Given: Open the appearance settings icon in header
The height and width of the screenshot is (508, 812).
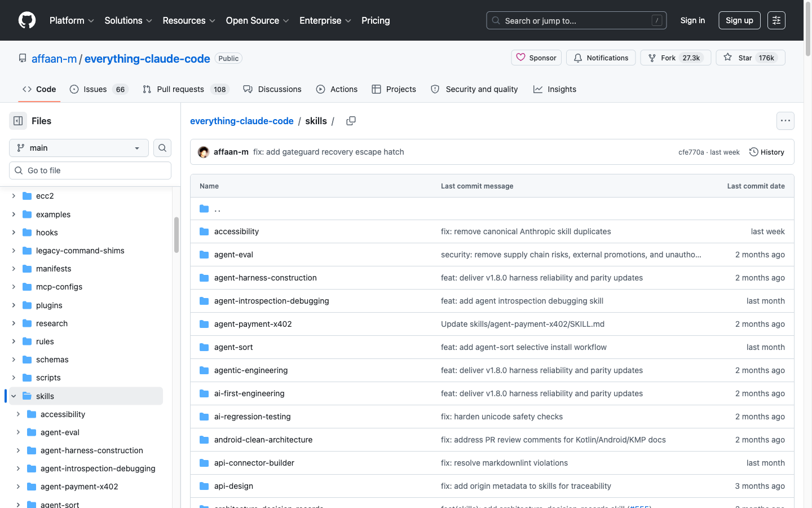Looking at the screenshot, I should [776, 20].
